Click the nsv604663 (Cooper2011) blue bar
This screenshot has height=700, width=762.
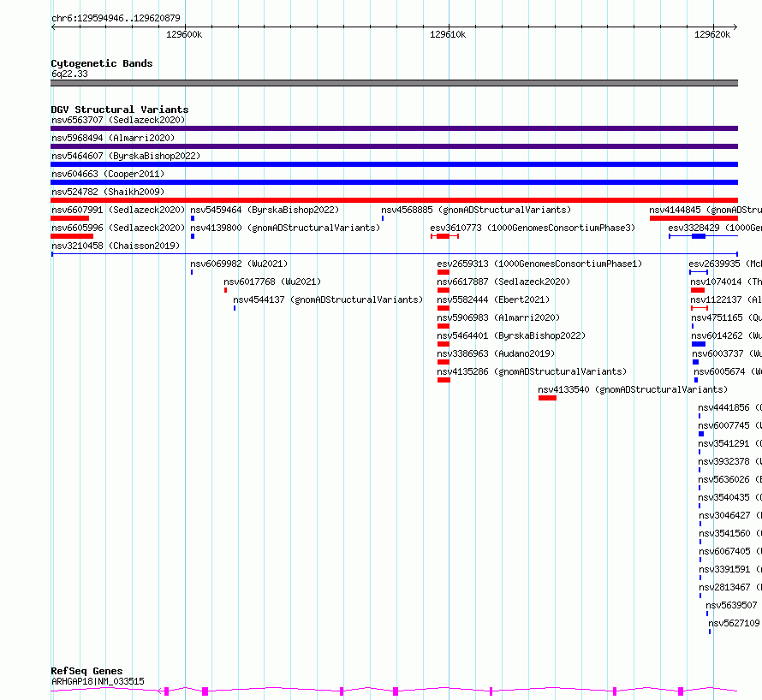coord(394,182)
